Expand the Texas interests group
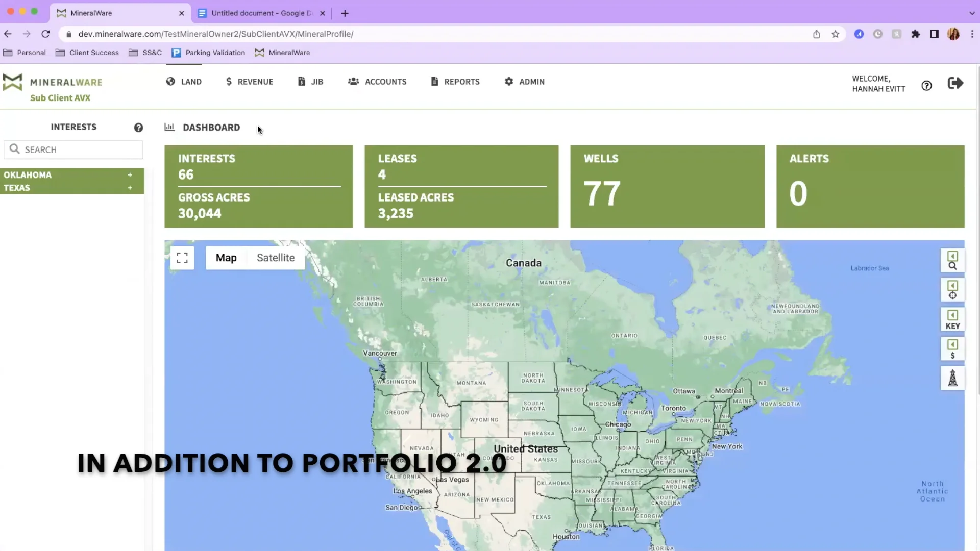980x551 pixels. (130, 188)
